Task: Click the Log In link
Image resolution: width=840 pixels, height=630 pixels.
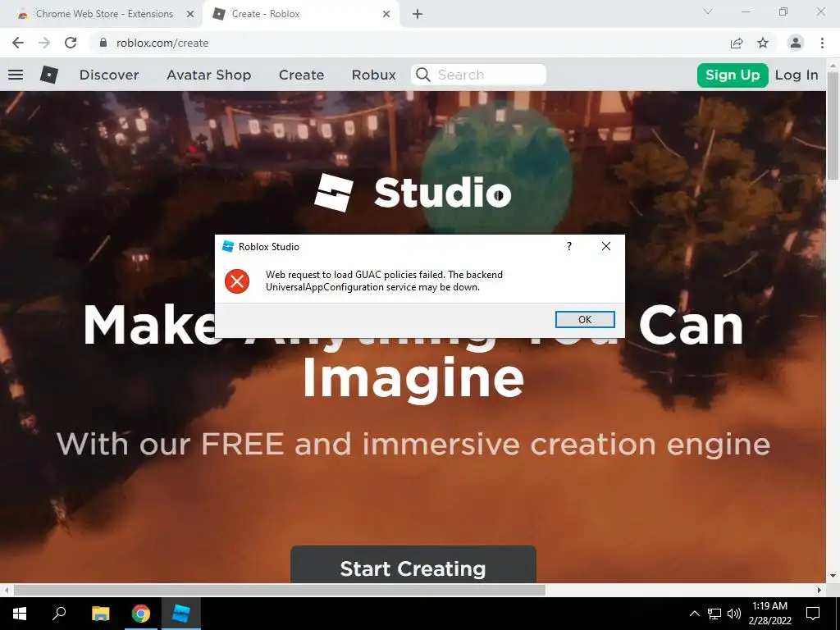Action: pyautogui.click(x=797, y=75)
